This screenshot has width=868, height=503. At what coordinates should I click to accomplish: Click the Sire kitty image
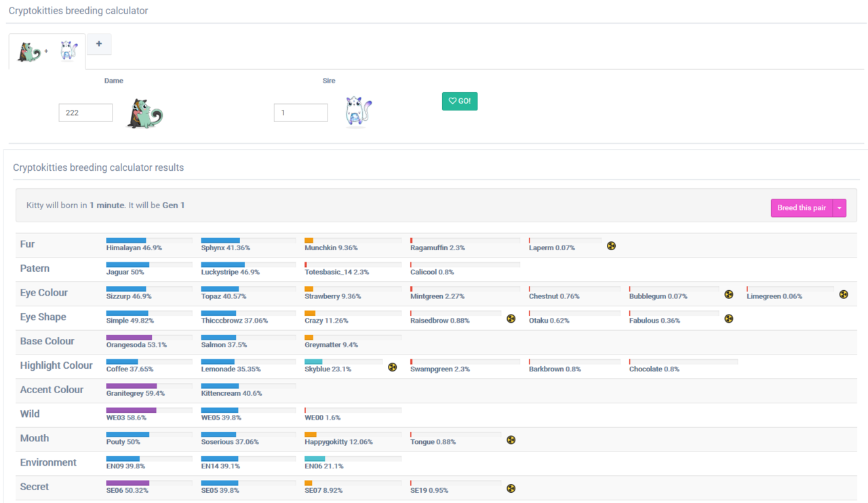(359, 112)
